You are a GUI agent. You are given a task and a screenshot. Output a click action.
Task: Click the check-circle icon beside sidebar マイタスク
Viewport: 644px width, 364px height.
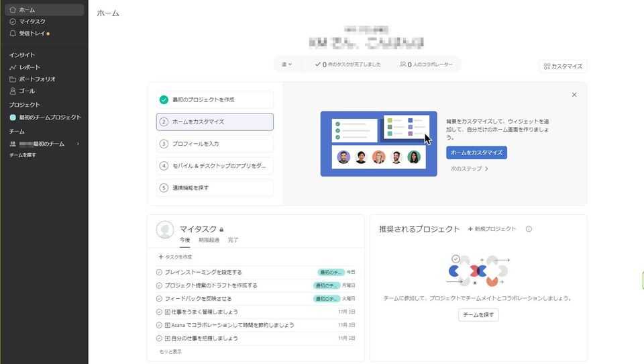[13, 21]
